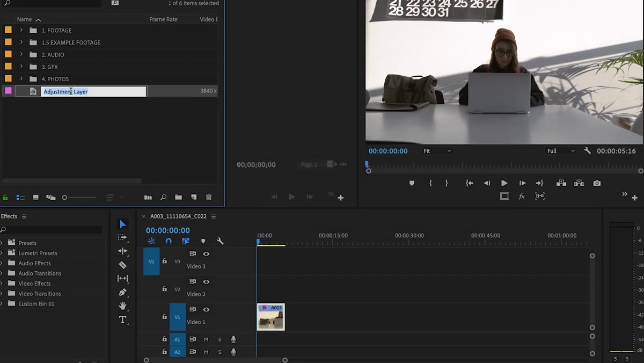Open Find in Project panel
Screen dimensions: 644x363
tap(164, 198)
